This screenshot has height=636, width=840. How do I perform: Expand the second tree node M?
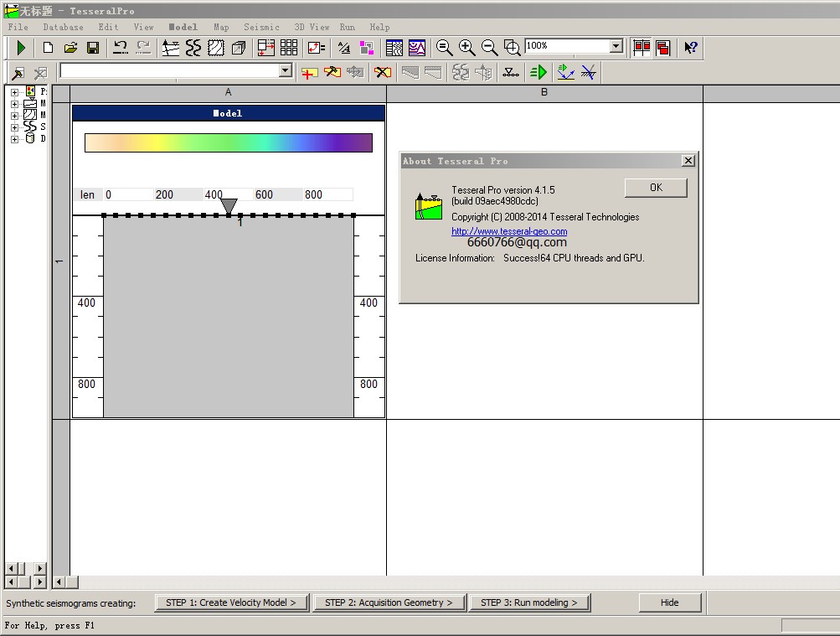coord(14,104)
